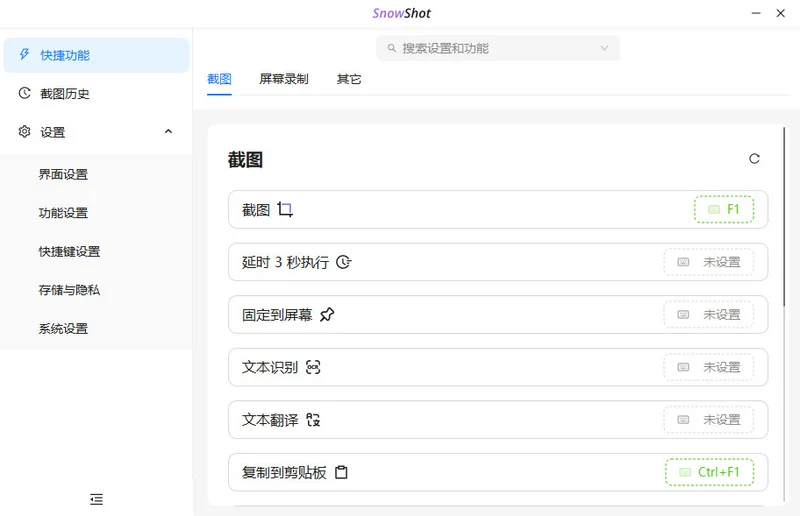Focus the 搜索设置和功能 search field
Screen dimensions: 800x516
pos(498,48)
